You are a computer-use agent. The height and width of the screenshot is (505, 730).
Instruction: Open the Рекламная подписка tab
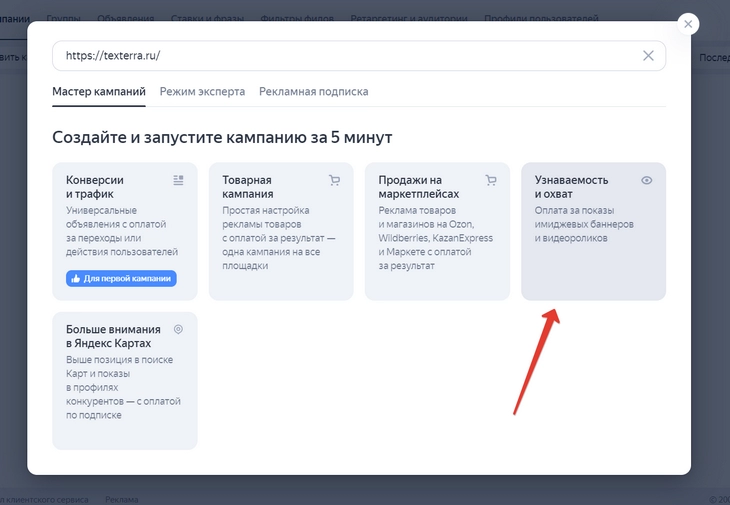(313, 92)
